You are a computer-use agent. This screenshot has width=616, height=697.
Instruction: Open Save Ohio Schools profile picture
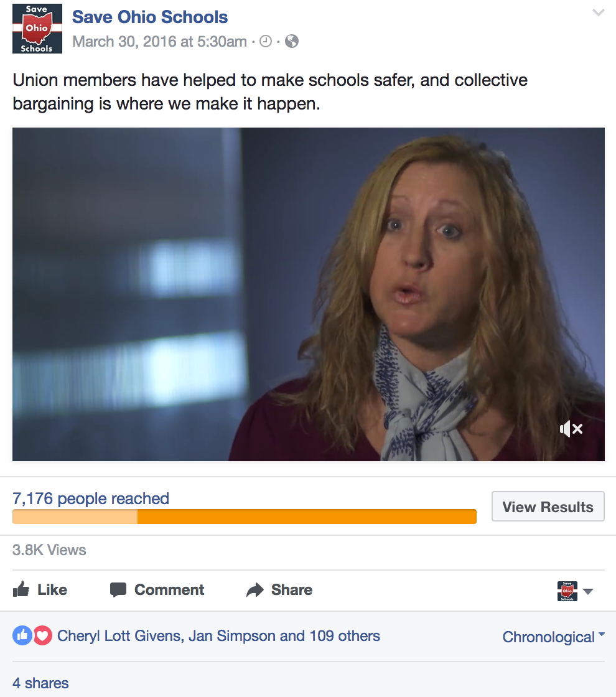(x=37, y=29)
